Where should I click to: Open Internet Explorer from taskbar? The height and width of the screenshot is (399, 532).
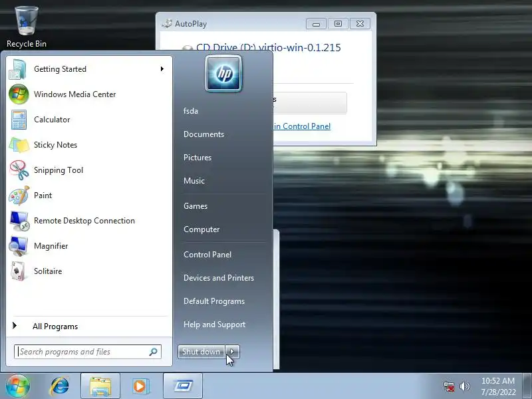(x=60, y=386)
